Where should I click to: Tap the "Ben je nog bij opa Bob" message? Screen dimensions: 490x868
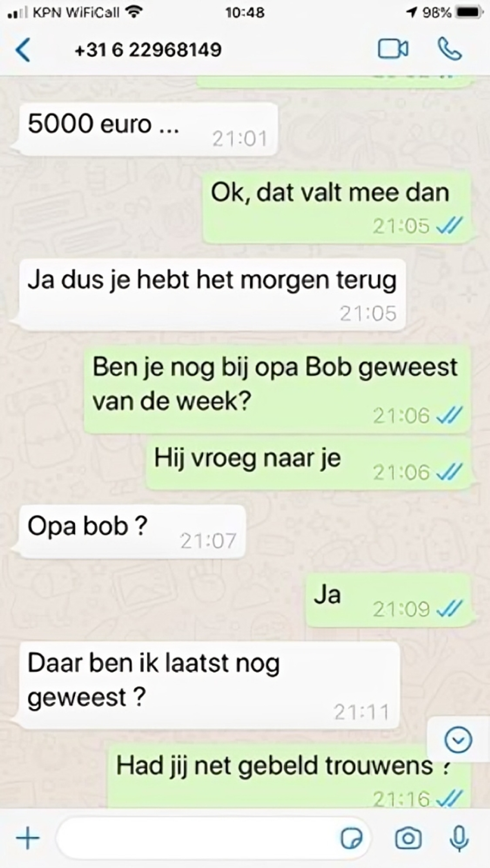pos(277,389)
